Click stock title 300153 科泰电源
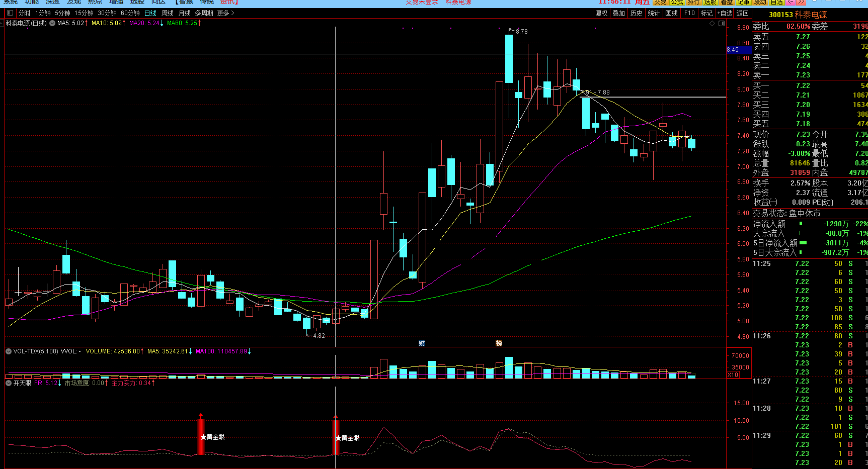Screen dimensions: 868x469 (x=798, y=15)
